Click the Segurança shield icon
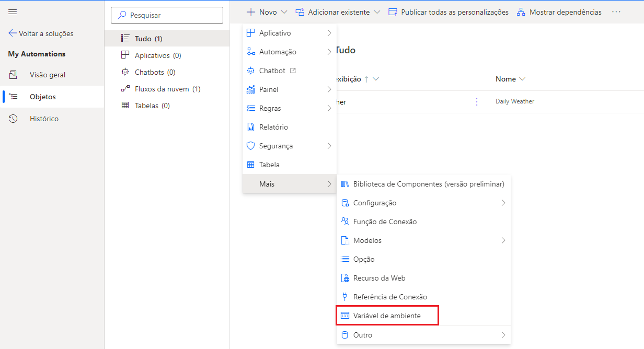644x349 pixels. click(251, 145)
